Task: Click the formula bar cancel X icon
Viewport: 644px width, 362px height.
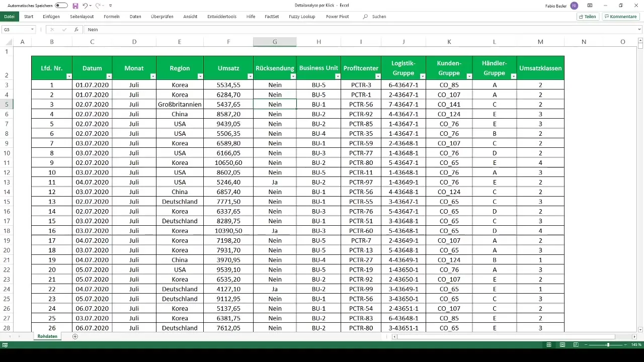Action: [52, 30]
